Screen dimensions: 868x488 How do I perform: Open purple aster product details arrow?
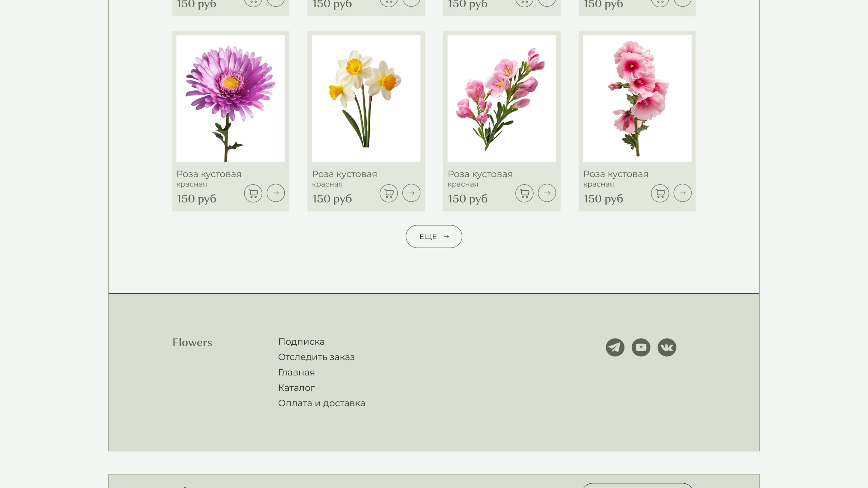point(276,193)
